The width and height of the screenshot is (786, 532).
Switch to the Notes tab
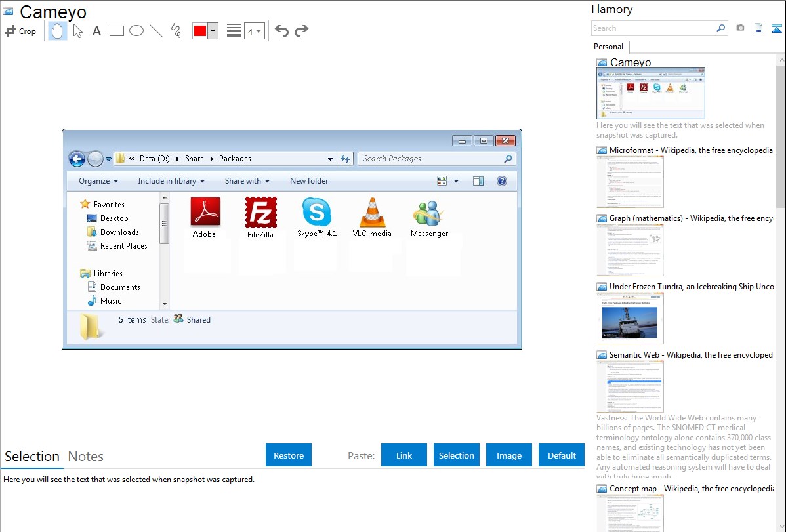tap(86, 457)
